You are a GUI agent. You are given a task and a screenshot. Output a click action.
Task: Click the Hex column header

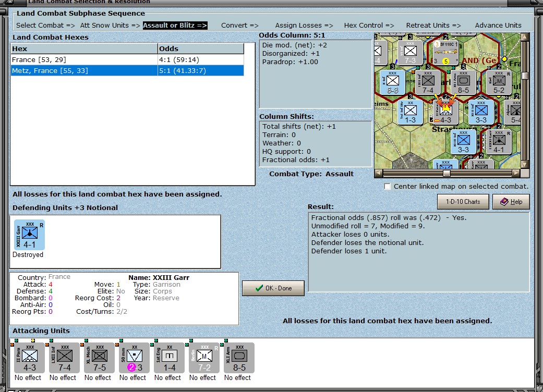84,49
